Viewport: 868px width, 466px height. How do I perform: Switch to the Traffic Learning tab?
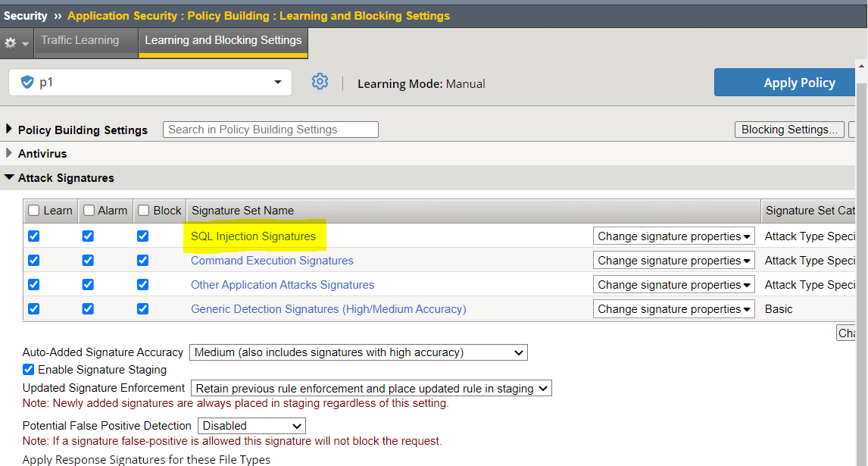tap(80, 40)
